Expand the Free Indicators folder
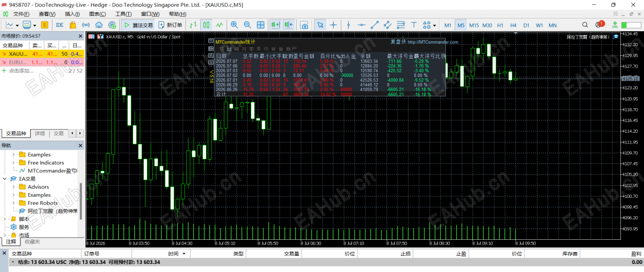 coord(14,163)
